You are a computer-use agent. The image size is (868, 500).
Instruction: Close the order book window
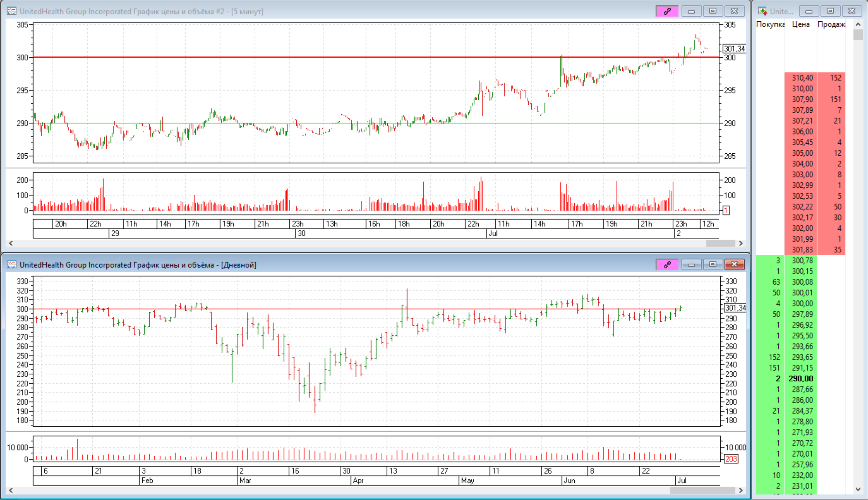[851, 11]
